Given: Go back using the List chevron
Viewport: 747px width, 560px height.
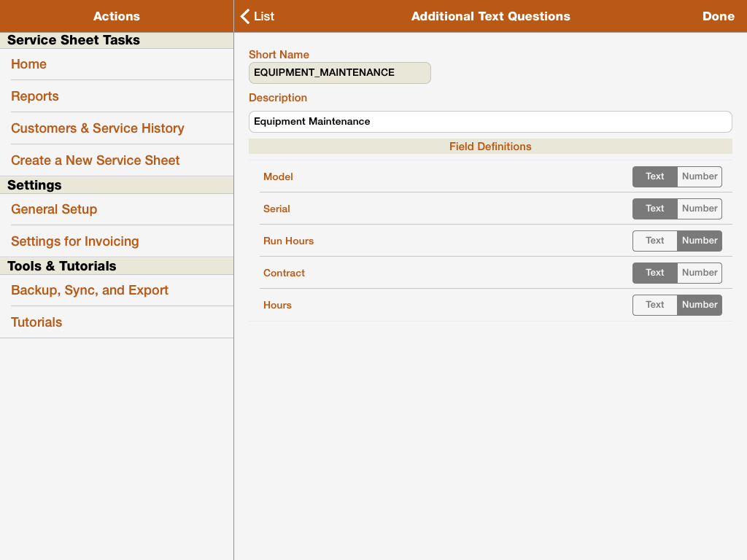Looking at the screenshot, I should 257,16.
